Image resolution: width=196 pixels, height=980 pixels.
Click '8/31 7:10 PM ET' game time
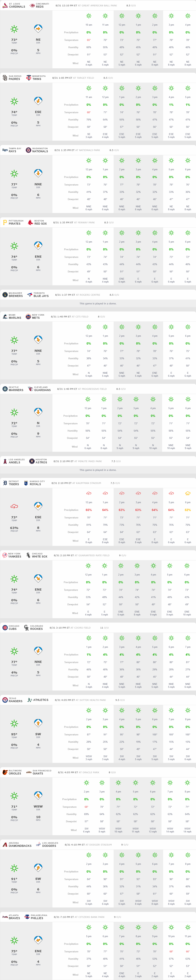(x=64, y=917)
